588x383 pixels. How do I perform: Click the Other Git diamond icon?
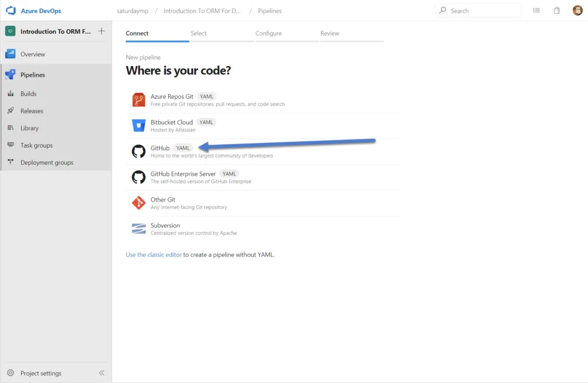pyautogui.click(x=139, y=203)
